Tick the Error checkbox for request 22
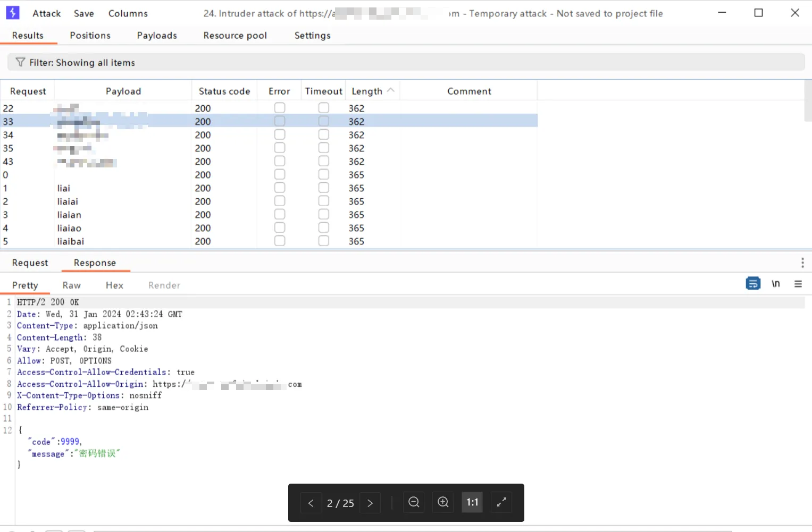Screen dimensions: 812x532 [x=280, y=108]
